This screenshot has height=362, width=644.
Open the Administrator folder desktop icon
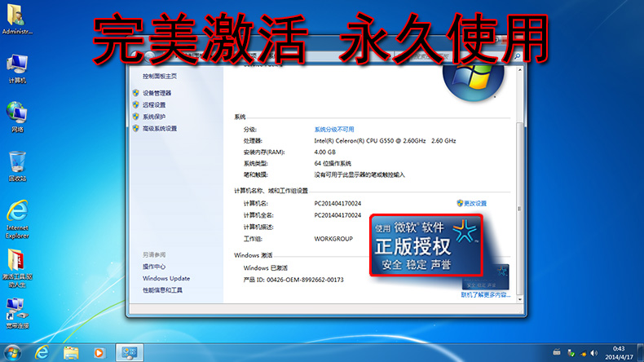tap(16, 16)
